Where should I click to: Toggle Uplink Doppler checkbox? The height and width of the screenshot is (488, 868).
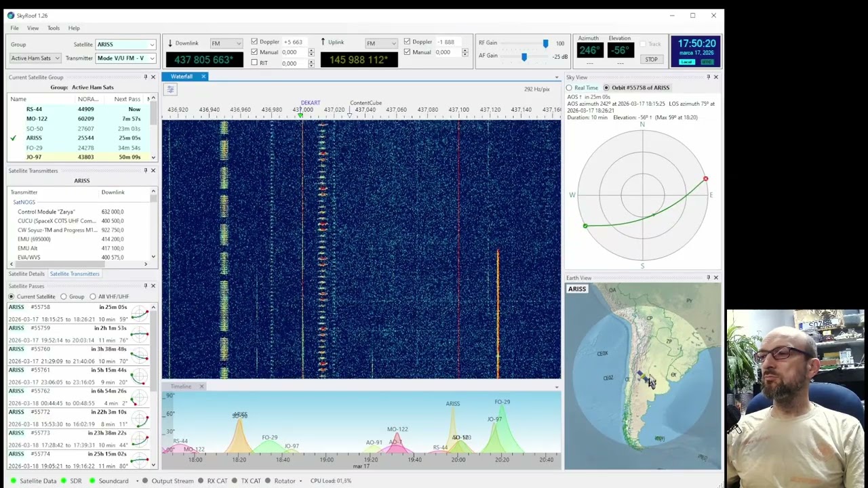(x=407, y=42)
